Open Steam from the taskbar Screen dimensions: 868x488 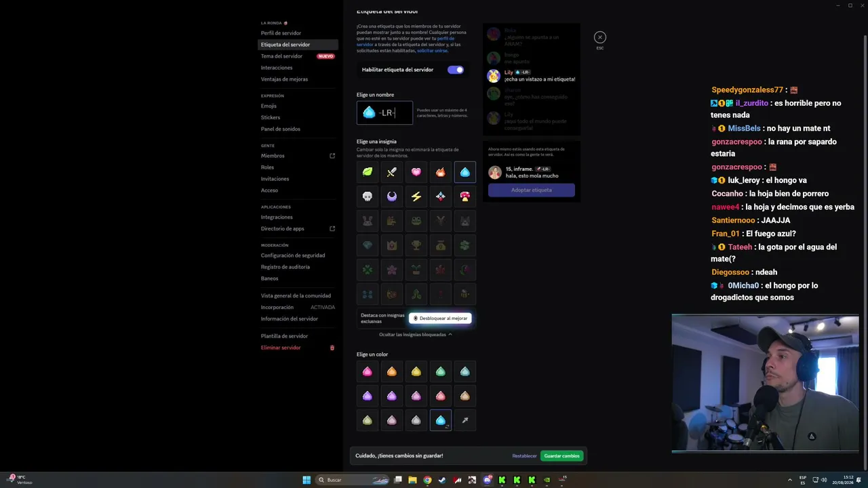tap(442, 480)
